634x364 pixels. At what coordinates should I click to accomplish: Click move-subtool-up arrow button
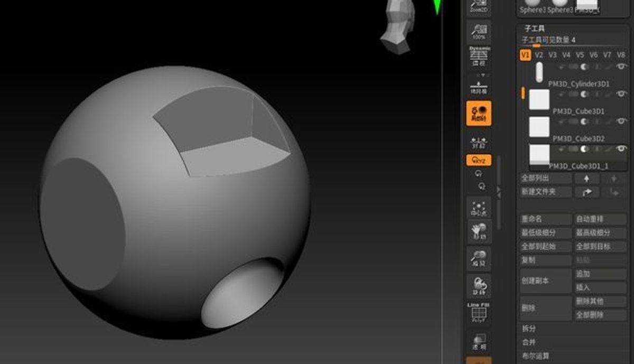point(587,179)
